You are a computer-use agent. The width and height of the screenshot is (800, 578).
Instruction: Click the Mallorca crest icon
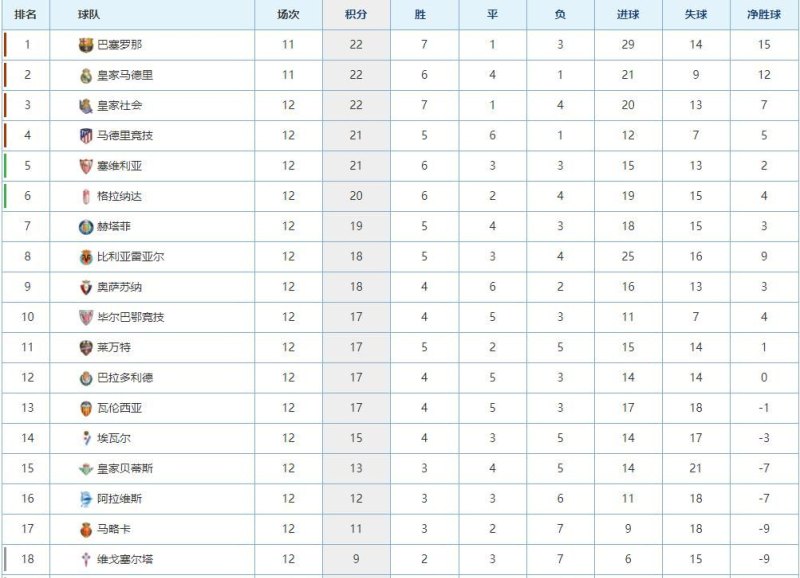[85, 529]
